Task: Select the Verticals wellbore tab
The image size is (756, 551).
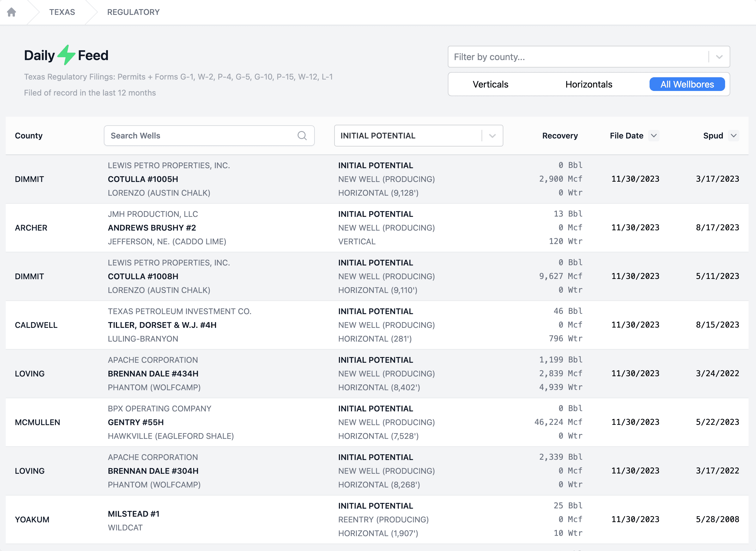Action: point(490,84)
